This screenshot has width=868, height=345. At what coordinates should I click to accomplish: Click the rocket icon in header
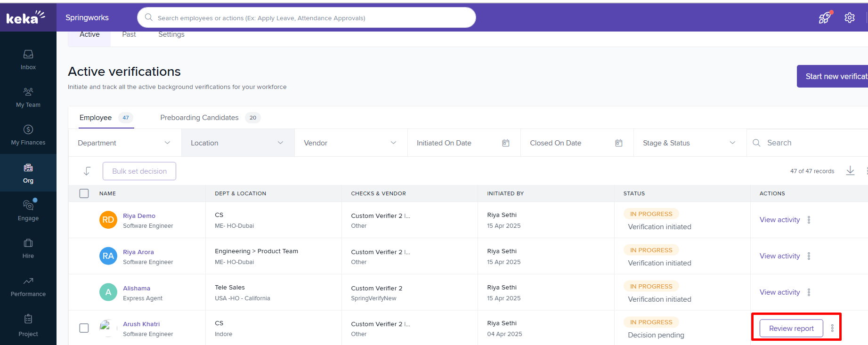824,18
